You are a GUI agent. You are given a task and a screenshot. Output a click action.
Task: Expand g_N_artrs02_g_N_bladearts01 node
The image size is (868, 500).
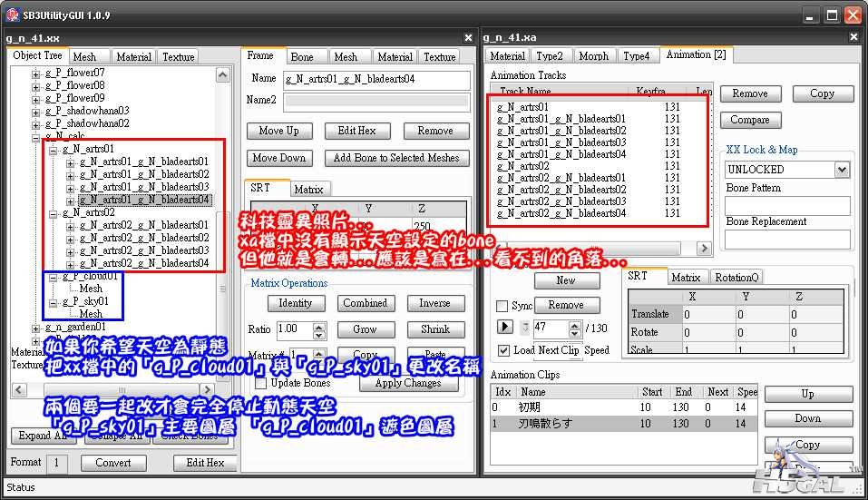click(71, 225)
